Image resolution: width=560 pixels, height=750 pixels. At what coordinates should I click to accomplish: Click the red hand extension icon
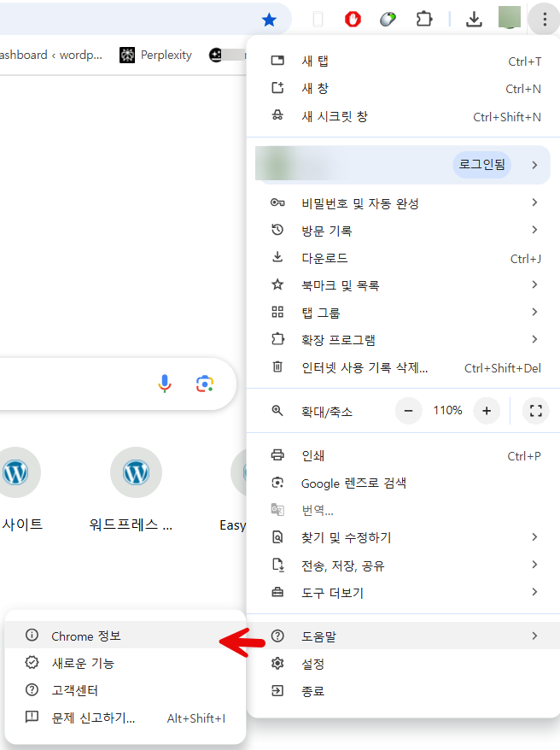[x=353, y=19]
